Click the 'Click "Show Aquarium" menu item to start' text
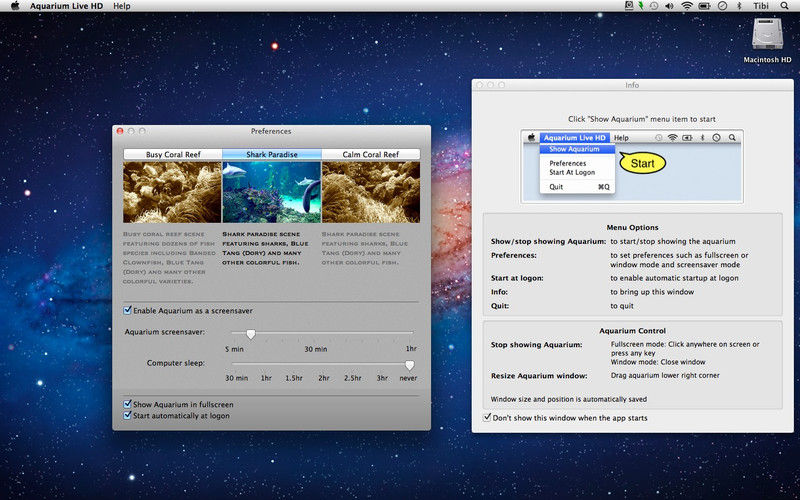 642,119
